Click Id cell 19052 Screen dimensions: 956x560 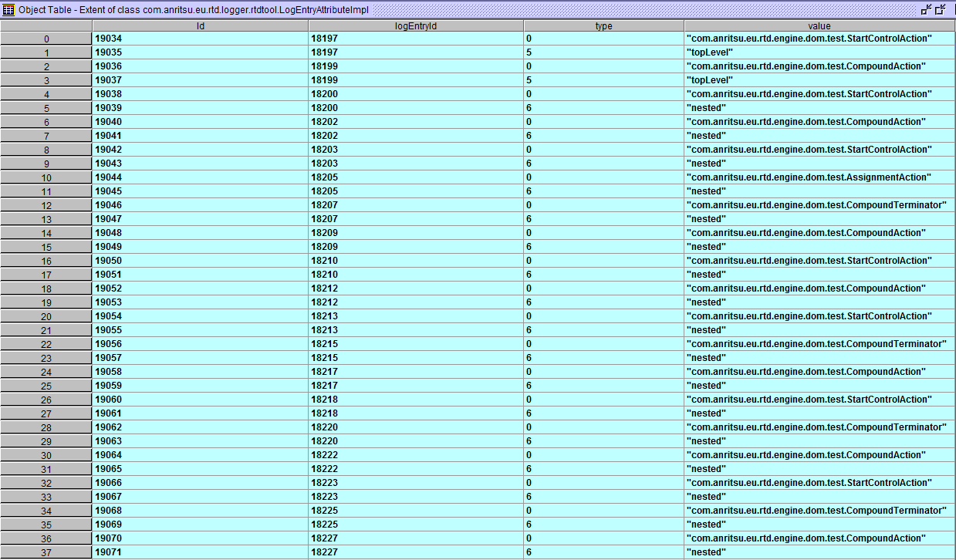tap(201, 288)
